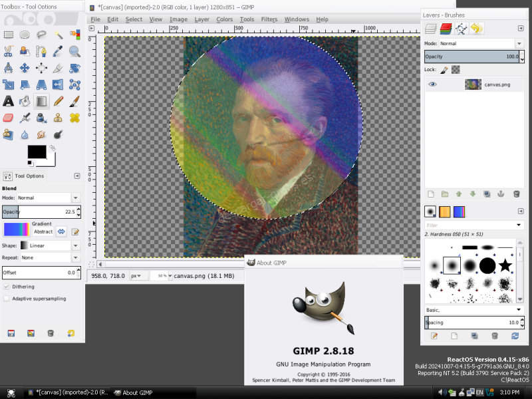532x399 pixels.
Task: Open layer Mode Normal dropdown
Action: click(x=481, y=43)
